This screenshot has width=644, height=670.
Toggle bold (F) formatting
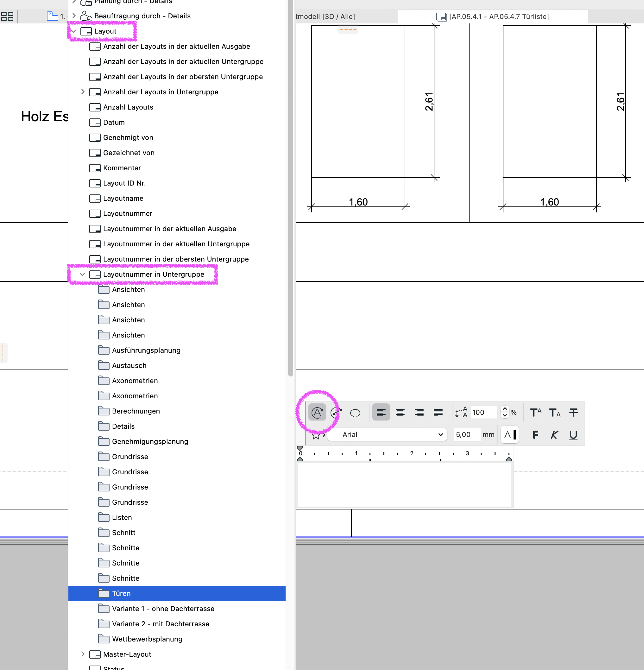[x=535, y=435]
